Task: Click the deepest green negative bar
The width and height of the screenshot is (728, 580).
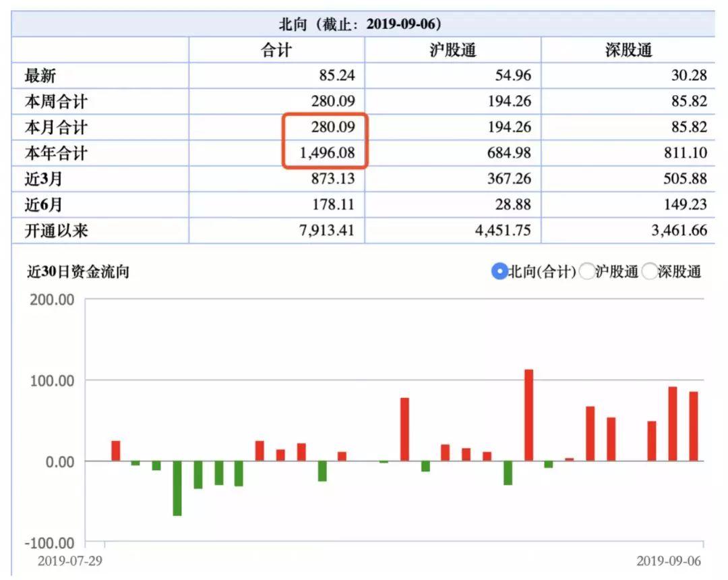Action: pyautogui.click(x=177, y=488)
